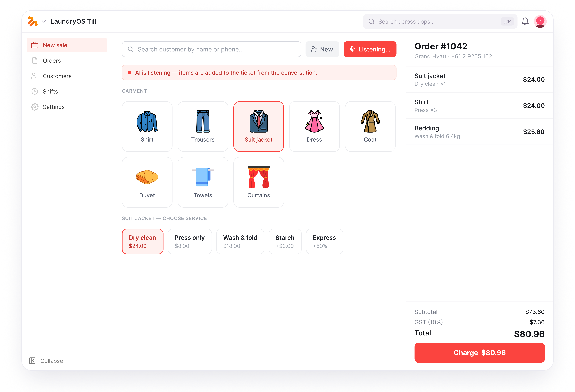Open the New sale section
Image resolution: width=575 pixels, height=392 pixels.
click(x=67, y=45)
